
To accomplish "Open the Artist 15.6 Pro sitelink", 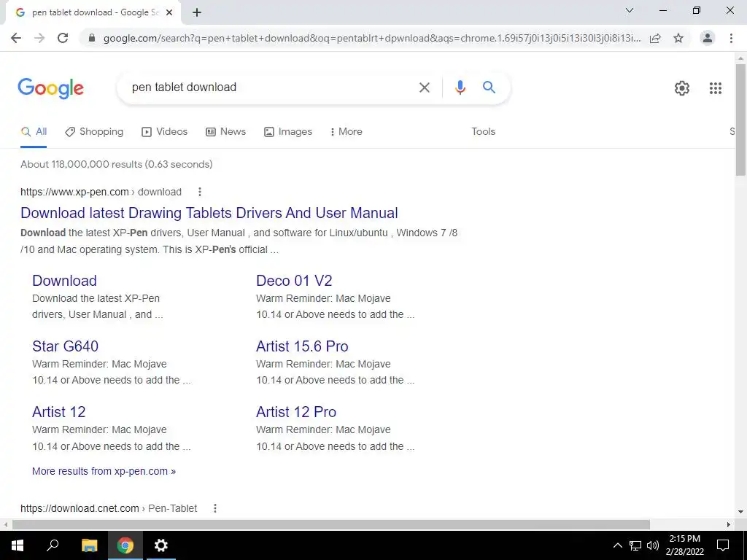I will pyautogui.click(x=302, y=346).
